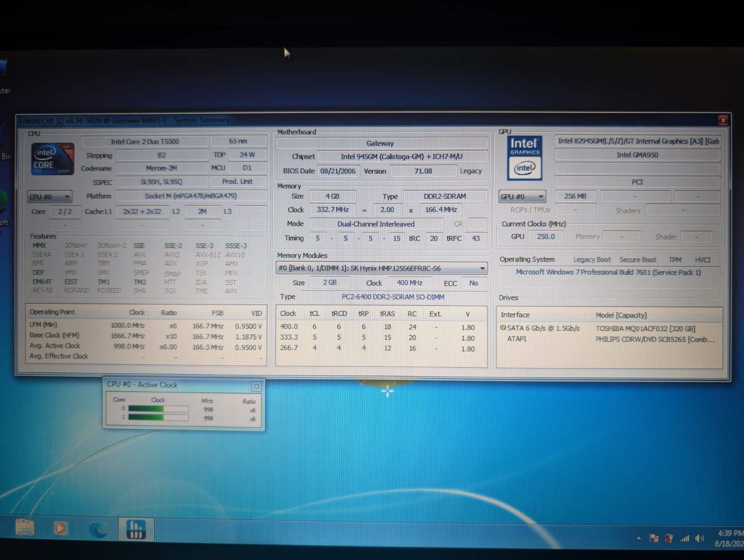The image size is (744, 560).
Task: Click the 256 MB video memory value
Action: click(575, 196)
